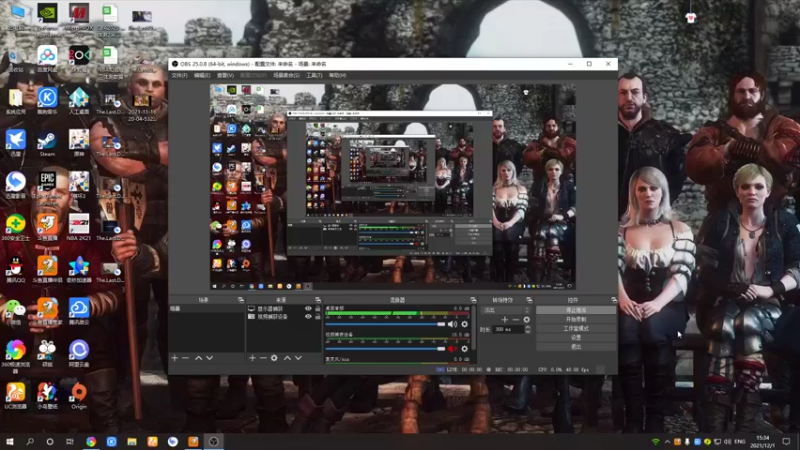
Task: Click the audio mixer vertical scrollbar
Action: tap(474, 329)
